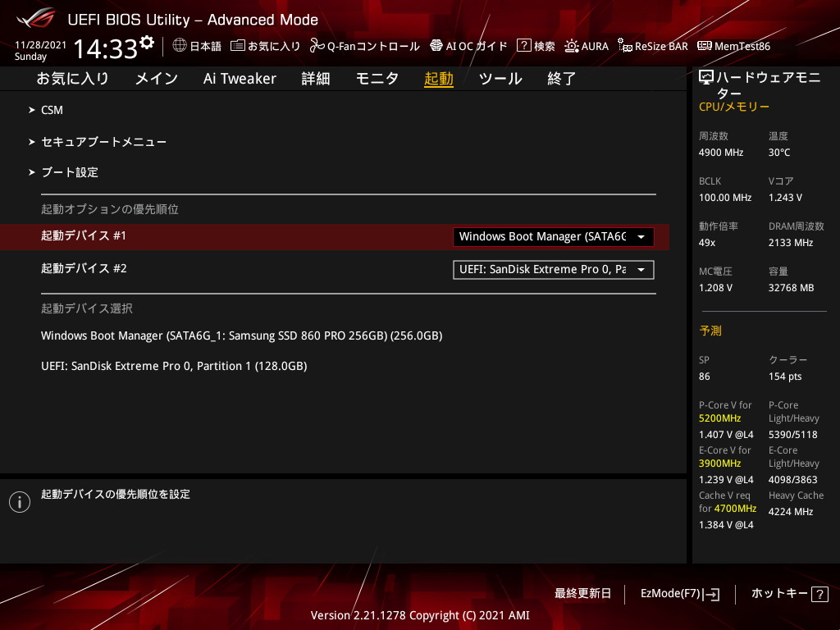Screen dimensions: 840x630
Task: Click the 日本語 language label
Action: click(205, 47)
